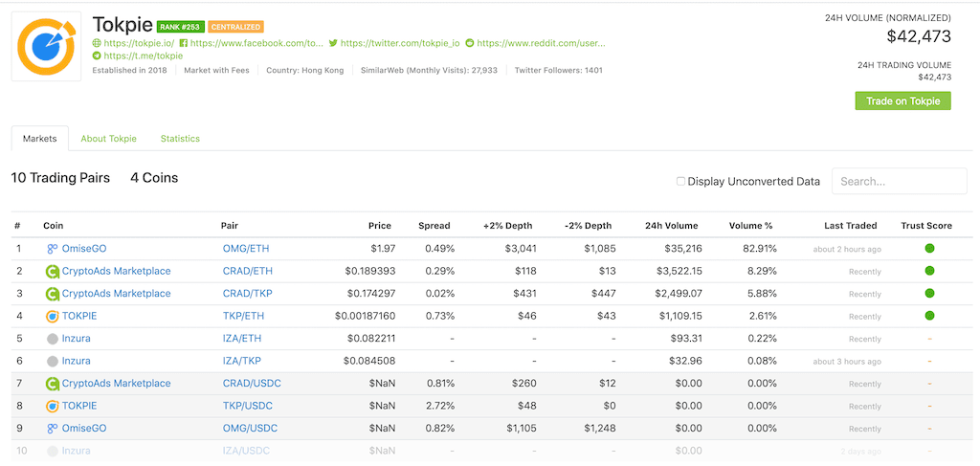The image size is (980, 466).
Task: Click OmiseGO icon in OMG/USDC row
Action: [x=53, y=429]
